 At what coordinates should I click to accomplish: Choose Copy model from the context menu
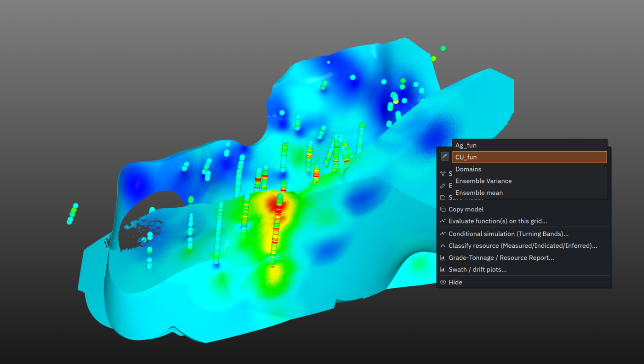tap(523, 209)
